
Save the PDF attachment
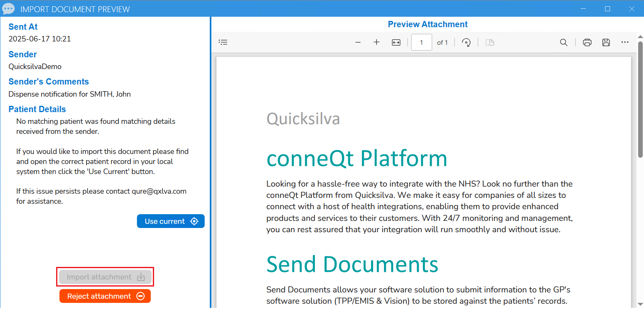point(606,42)
